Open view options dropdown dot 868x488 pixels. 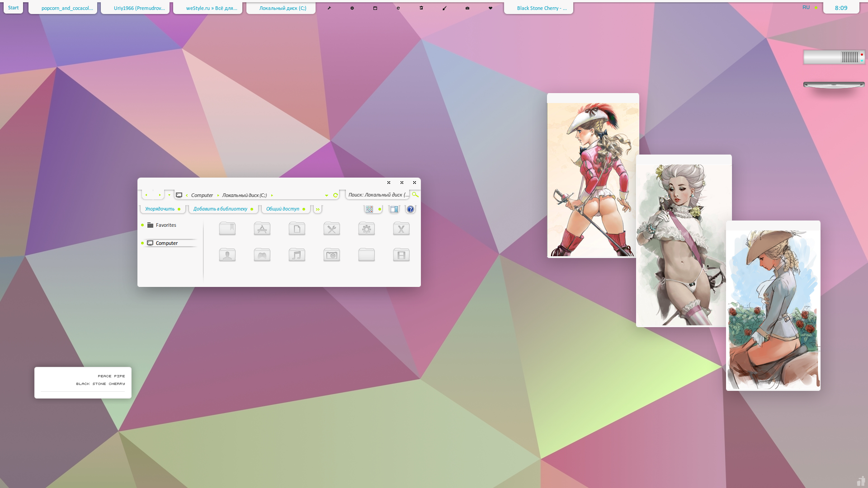380,209
